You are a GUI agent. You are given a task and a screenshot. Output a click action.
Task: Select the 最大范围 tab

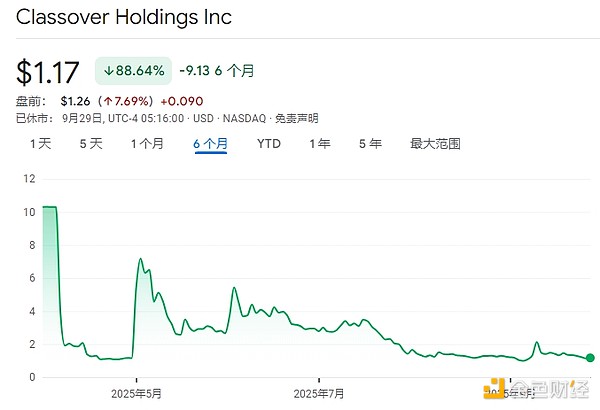(435, 144)
